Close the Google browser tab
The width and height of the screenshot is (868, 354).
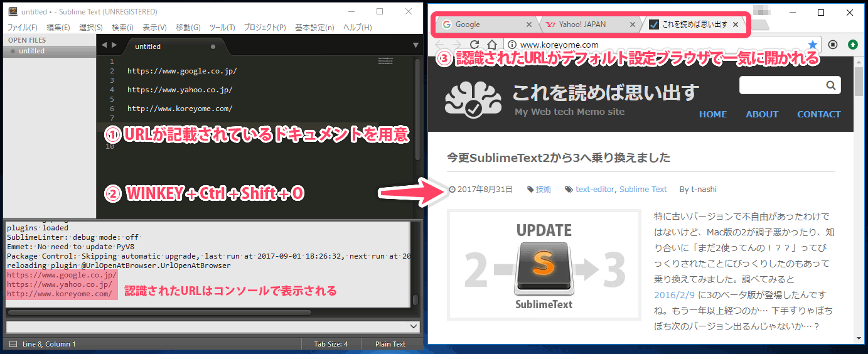pos(528,24)
